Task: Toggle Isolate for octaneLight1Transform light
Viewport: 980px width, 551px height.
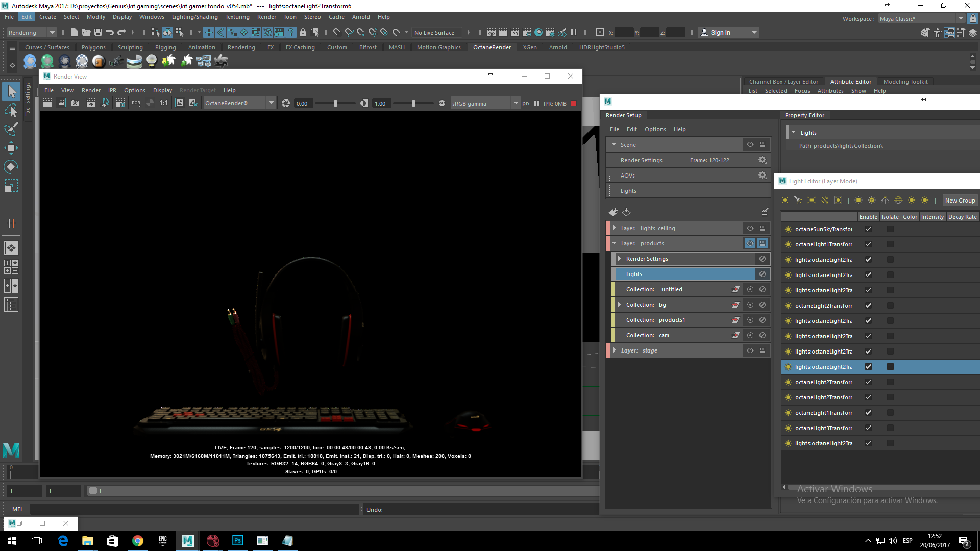Action: tap(890, 244)
